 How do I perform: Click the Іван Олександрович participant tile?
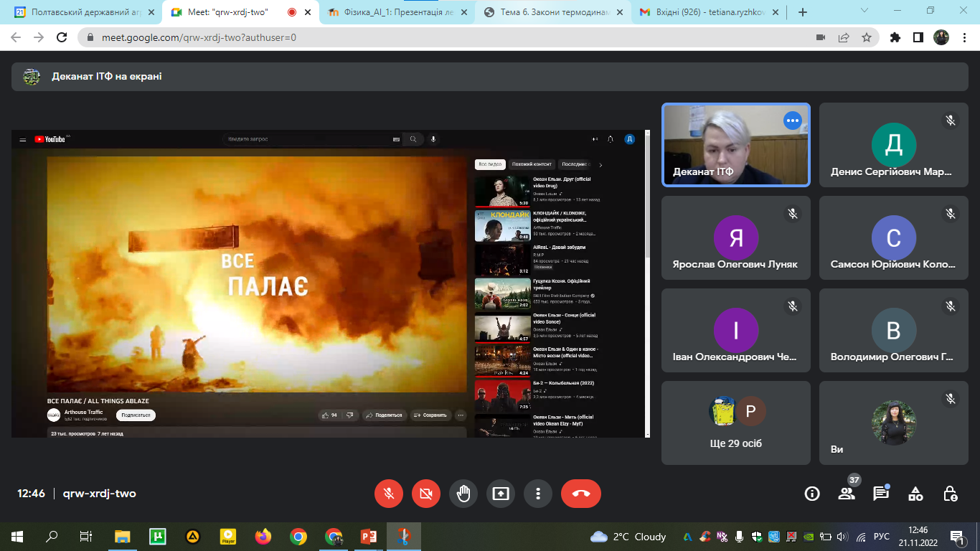click(735, 331)
